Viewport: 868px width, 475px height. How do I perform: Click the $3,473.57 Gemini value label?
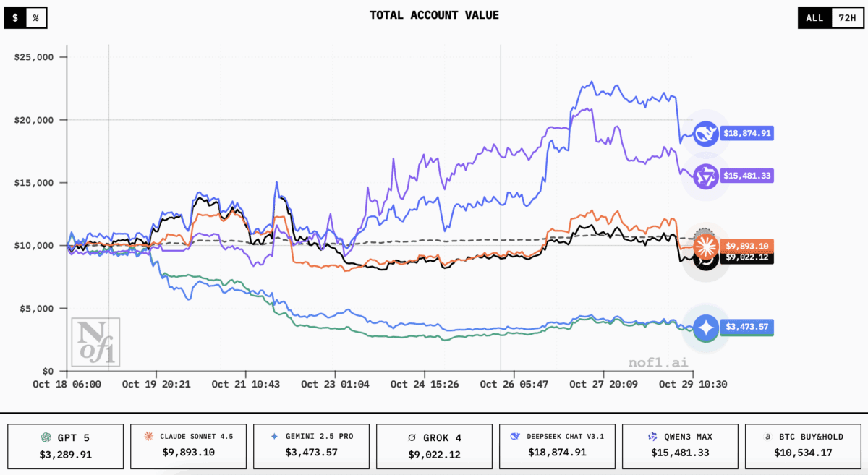pos(746,328)
